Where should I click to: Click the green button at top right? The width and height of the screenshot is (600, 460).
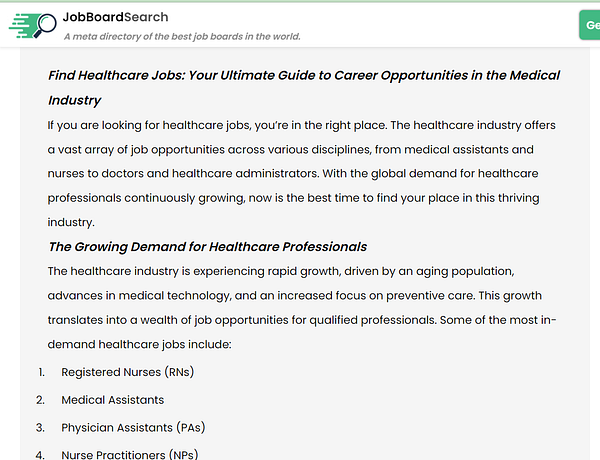click(590, 25)
